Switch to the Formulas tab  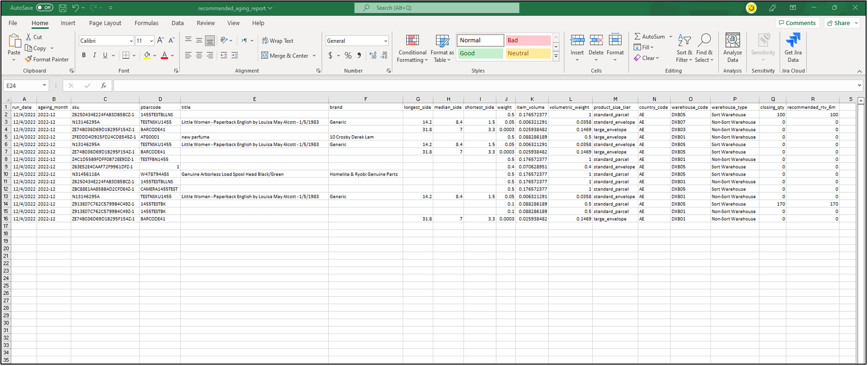pos(146,23)
